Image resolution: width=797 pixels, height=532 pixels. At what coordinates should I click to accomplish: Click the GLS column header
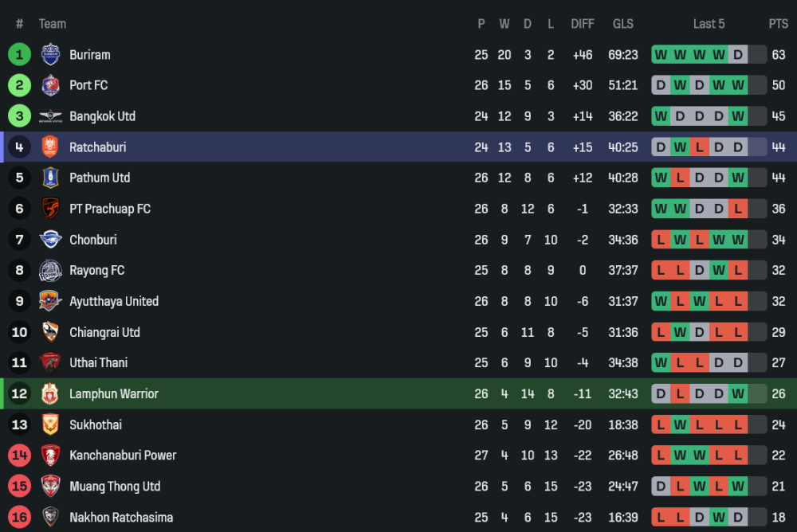[x=623, y=24]
